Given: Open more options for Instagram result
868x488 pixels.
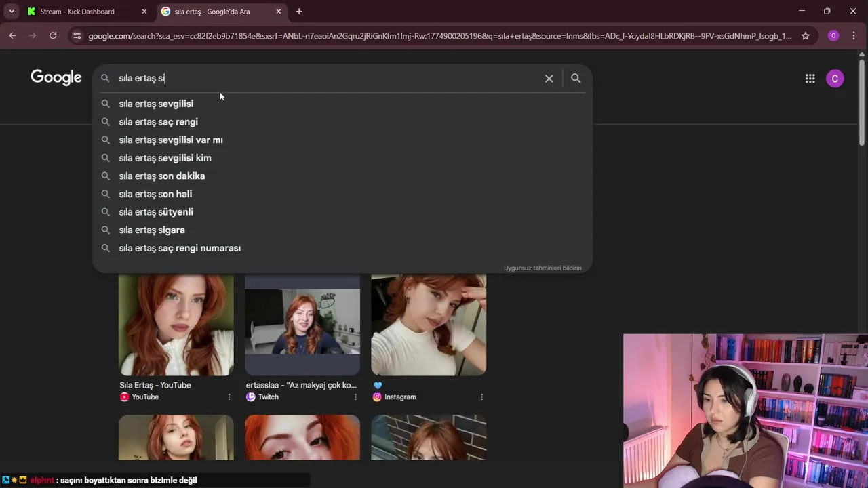Looking at the screenshot, I should pos(481,397).
